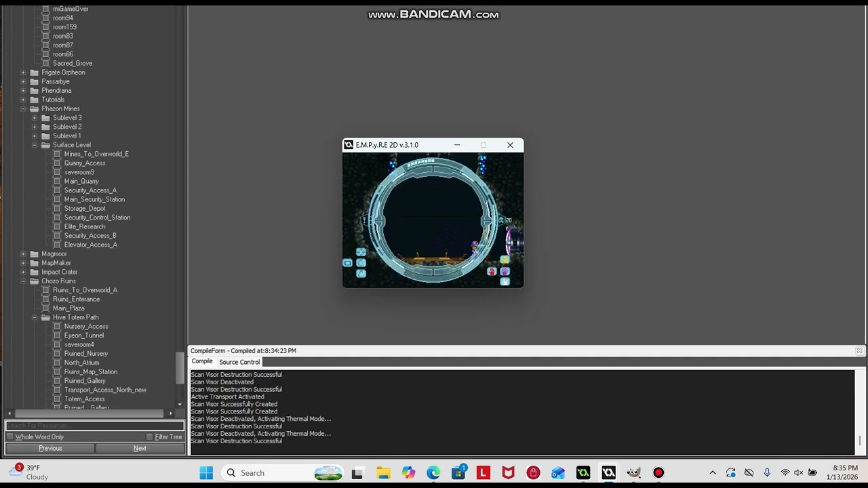
Task: Select the red beam icon in game HUD
Action: coord(492,272)
